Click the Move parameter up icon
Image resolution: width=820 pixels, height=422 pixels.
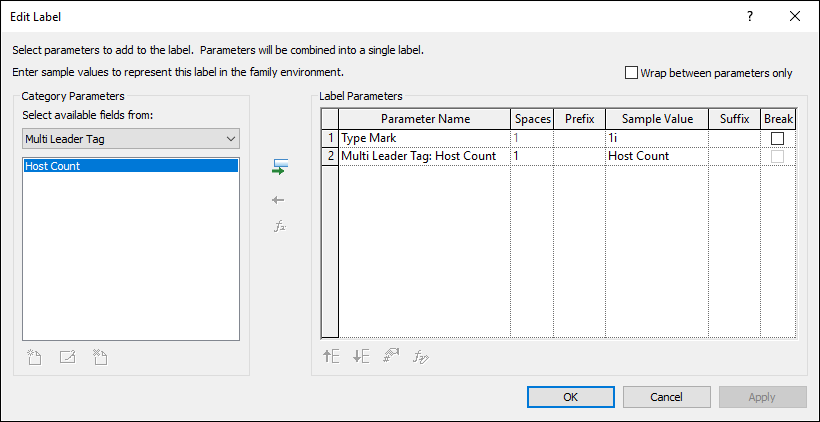(331, 355)
